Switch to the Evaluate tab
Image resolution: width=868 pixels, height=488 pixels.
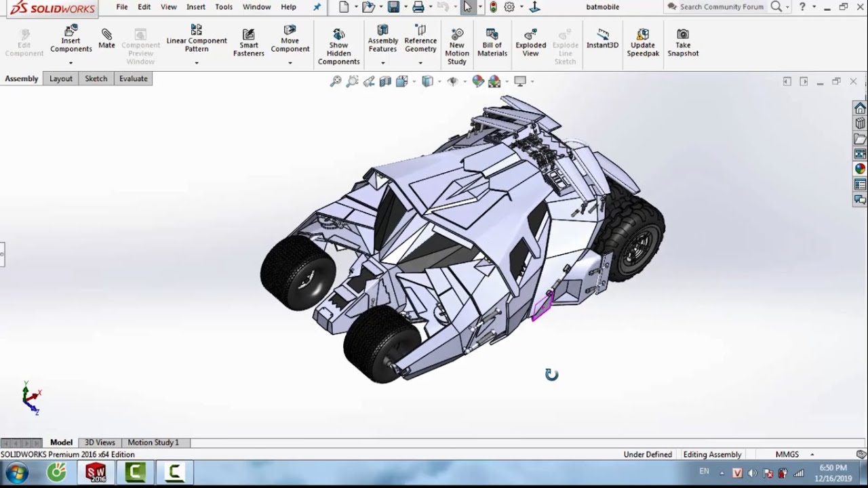[x=134, y=79]
